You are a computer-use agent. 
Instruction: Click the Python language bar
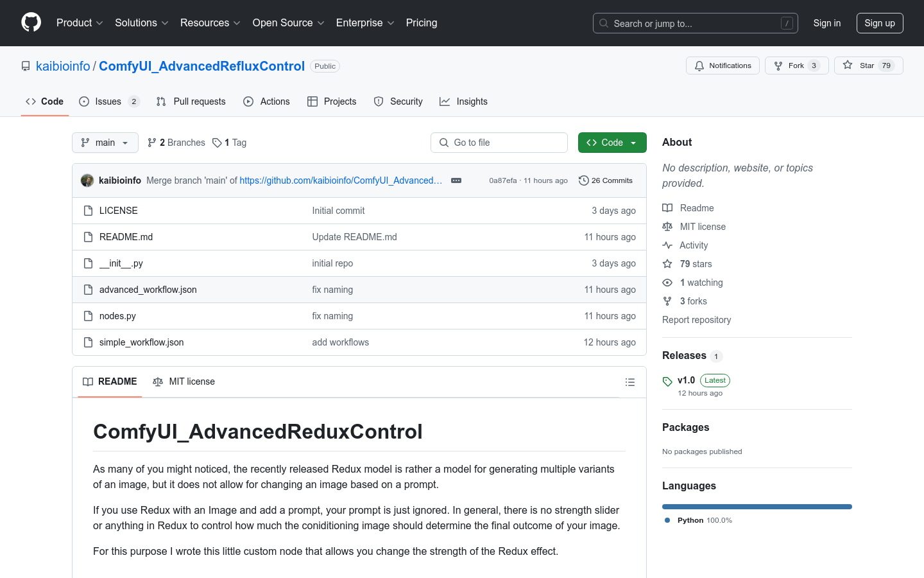(757, 507)
